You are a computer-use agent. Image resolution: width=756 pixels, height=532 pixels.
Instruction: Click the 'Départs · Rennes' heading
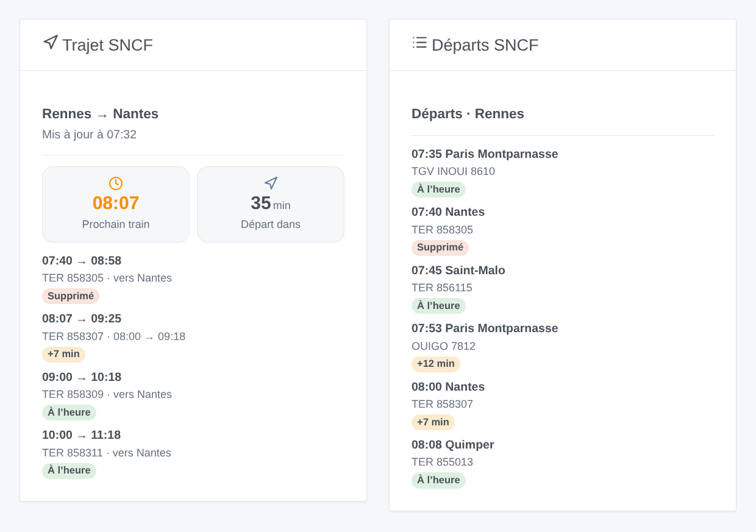coord(468,114)
